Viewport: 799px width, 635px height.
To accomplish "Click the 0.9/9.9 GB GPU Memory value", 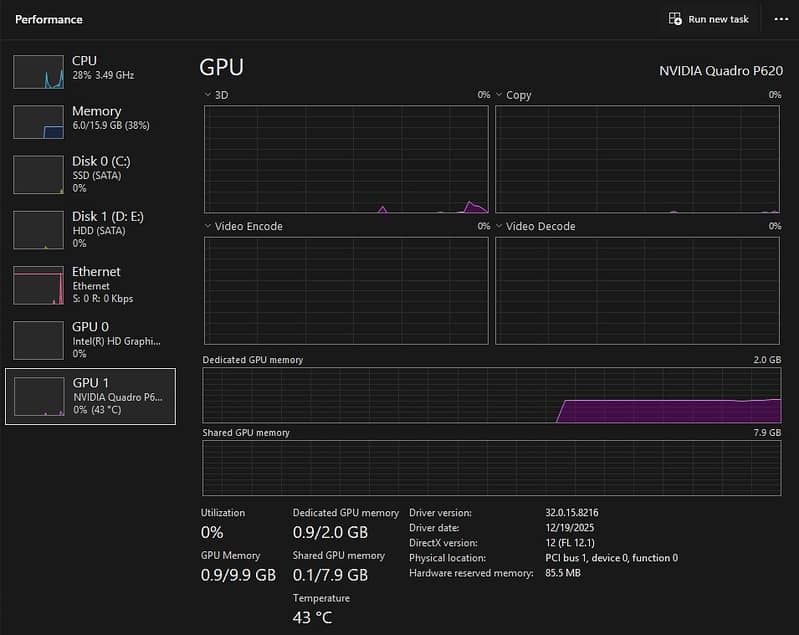I will 238,575.
